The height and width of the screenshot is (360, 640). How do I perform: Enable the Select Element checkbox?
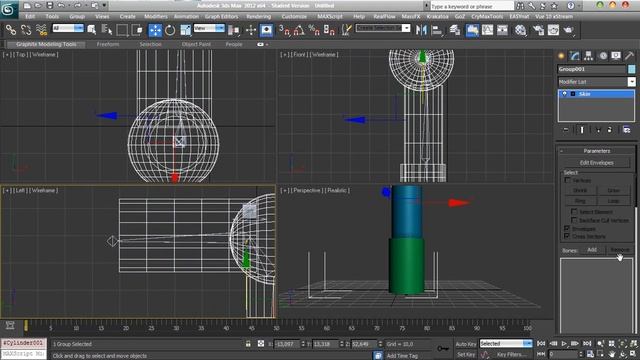[x=574, y=211]
